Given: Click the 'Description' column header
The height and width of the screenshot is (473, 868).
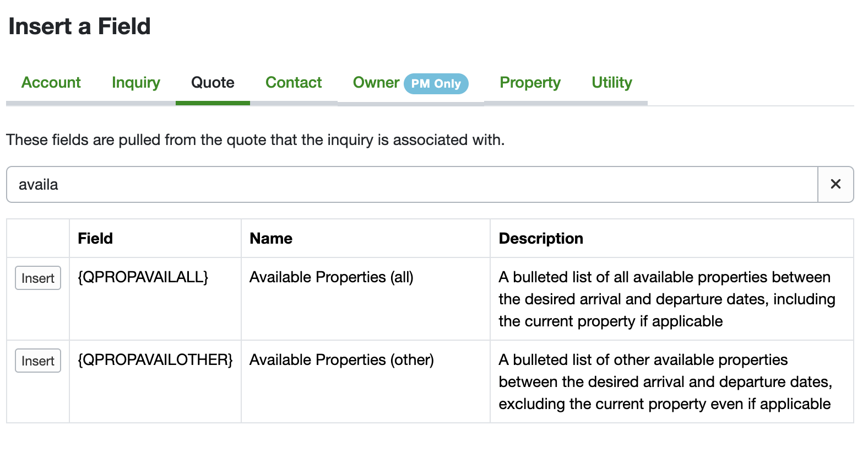Looking at the screenshot, I should (x=540, y=238).
